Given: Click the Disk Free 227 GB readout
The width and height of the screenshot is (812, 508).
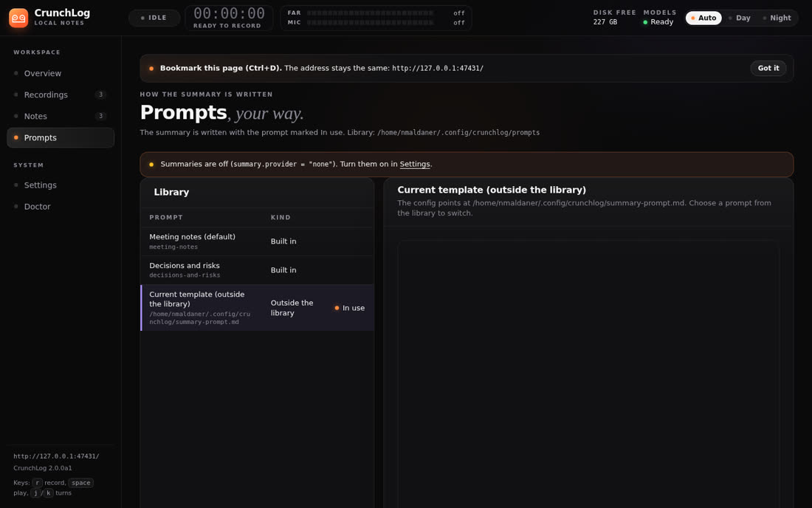Looking at the screenshot, I should click(614, 18).
